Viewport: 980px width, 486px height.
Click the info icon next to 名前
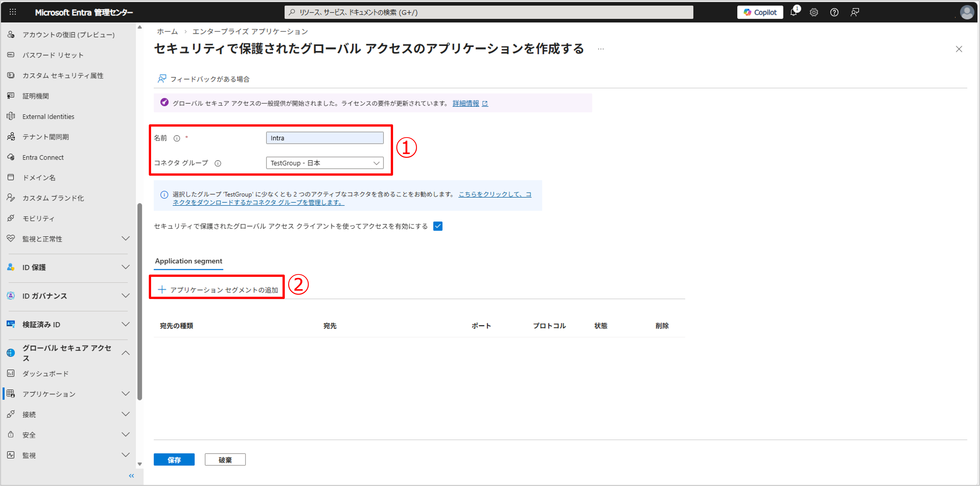(177, 138)
